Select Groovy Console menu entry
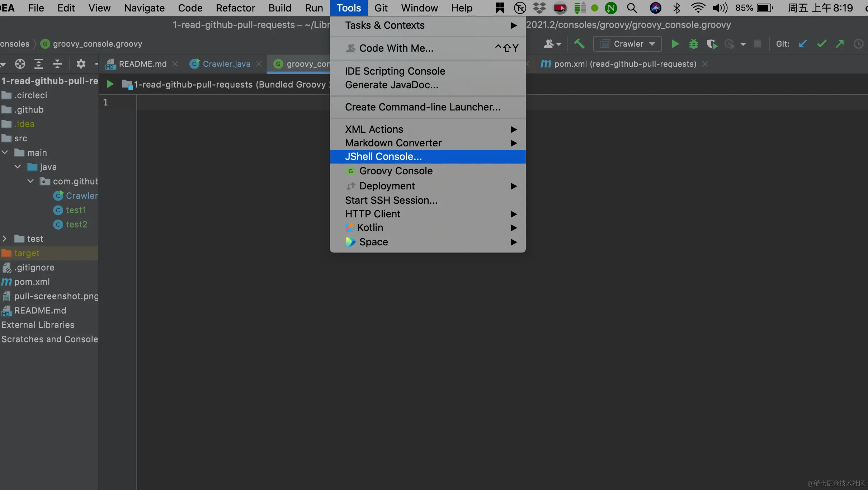The width and height of the screenshot is (868, 490). [x=396, y=171]
